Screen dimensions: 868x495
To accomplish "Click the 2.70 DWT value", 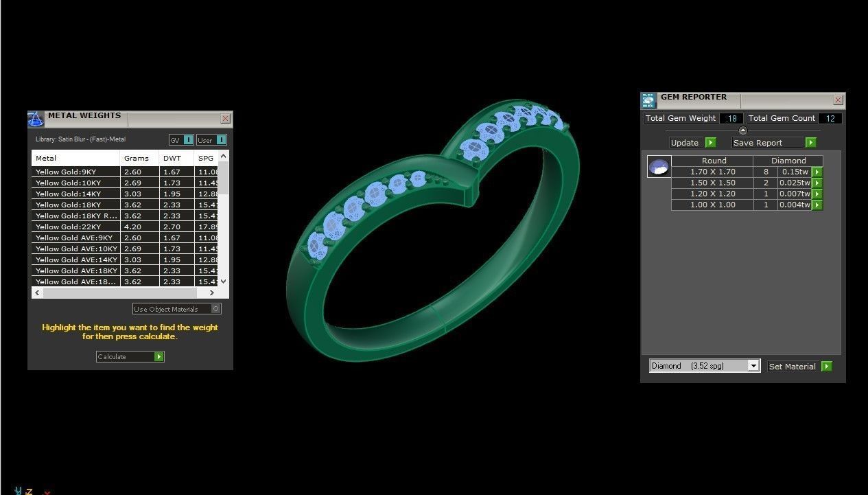I will [x=172, y=227].
